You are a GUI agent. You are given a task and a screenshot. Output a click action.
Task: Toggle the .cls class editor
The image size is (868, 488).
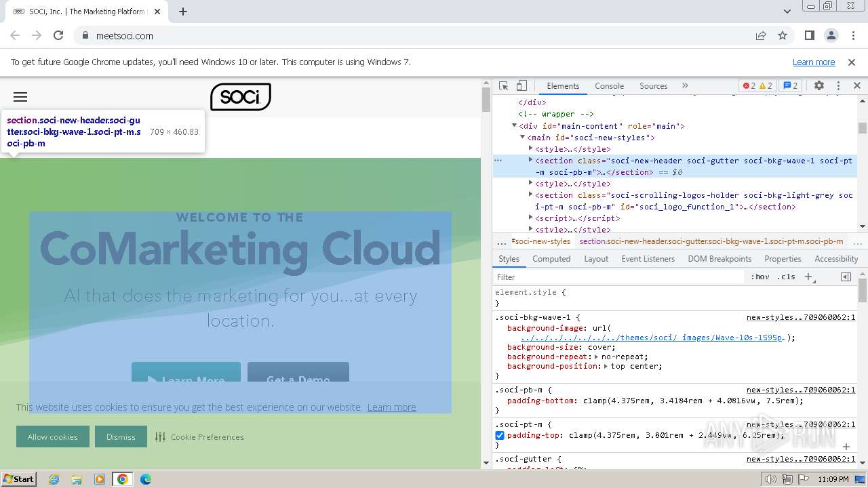tap(786, 277)
